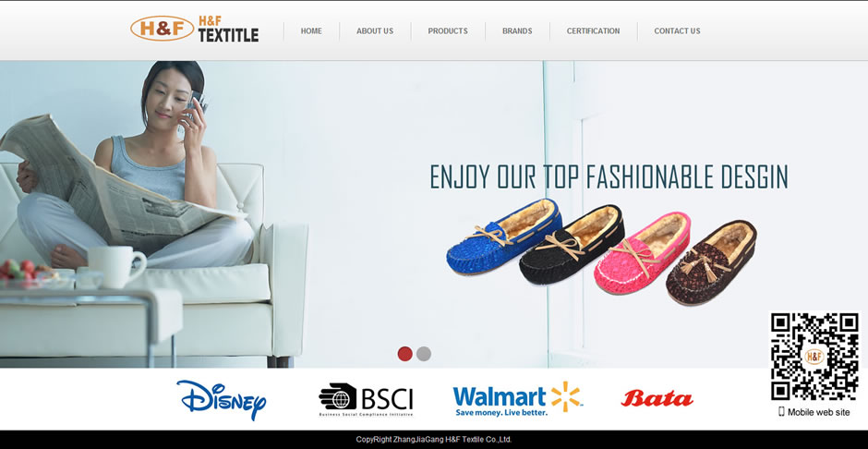Screen dimensions: 868x449
Task: Click the Bata brand logo
Action: tap(657, 397)
